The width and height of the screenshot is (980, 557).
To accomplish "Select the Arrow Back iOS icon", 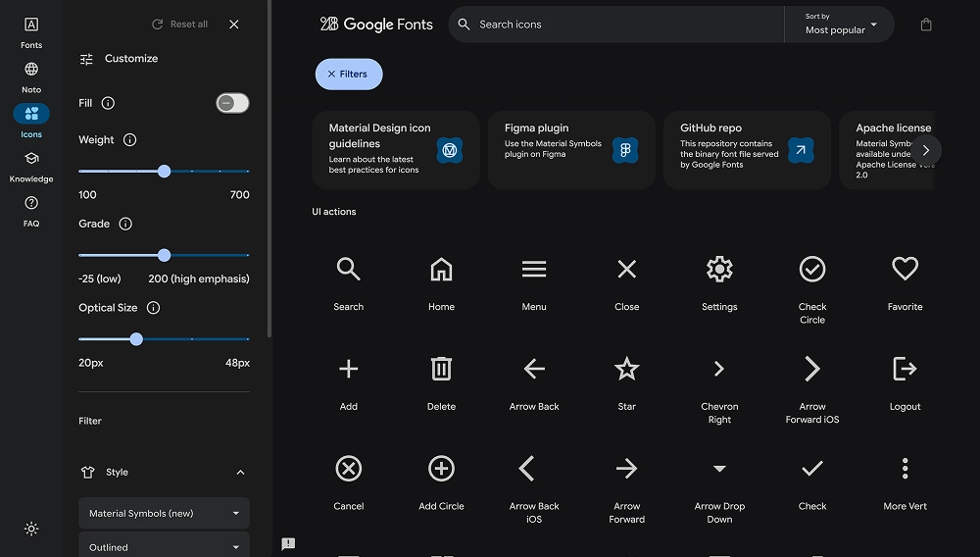I will coord(527,468).
